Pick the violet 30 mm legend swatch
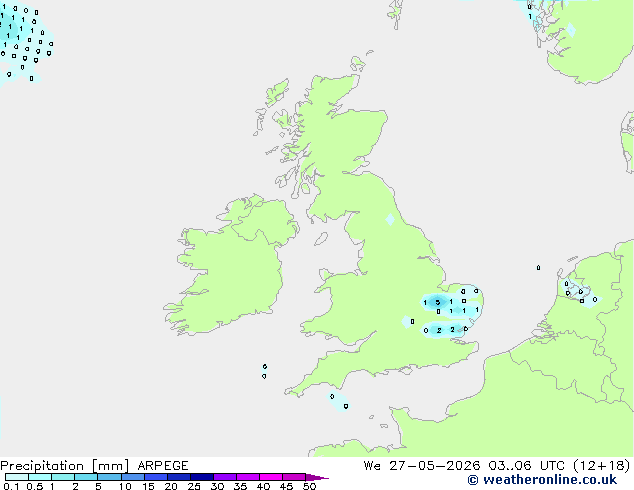This screenshot has height=490, width=634. click(x=225, y=477)
